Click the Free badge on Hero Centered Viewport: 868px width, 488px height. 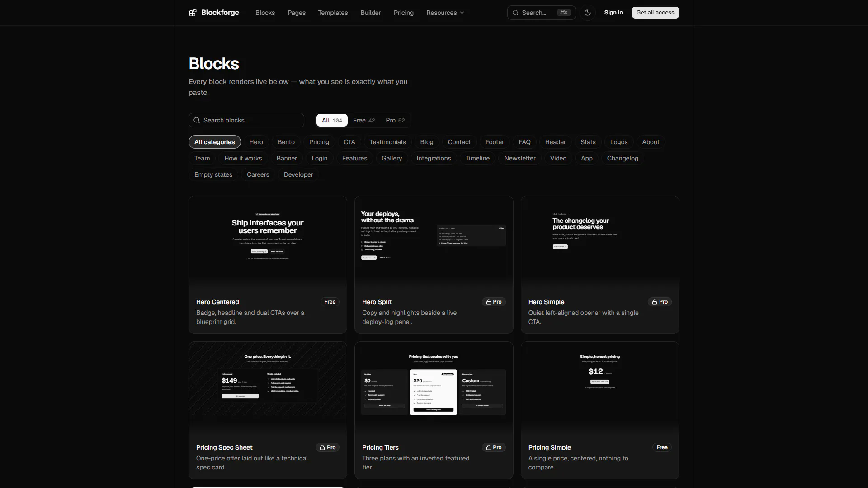click(x=330, y=302)
